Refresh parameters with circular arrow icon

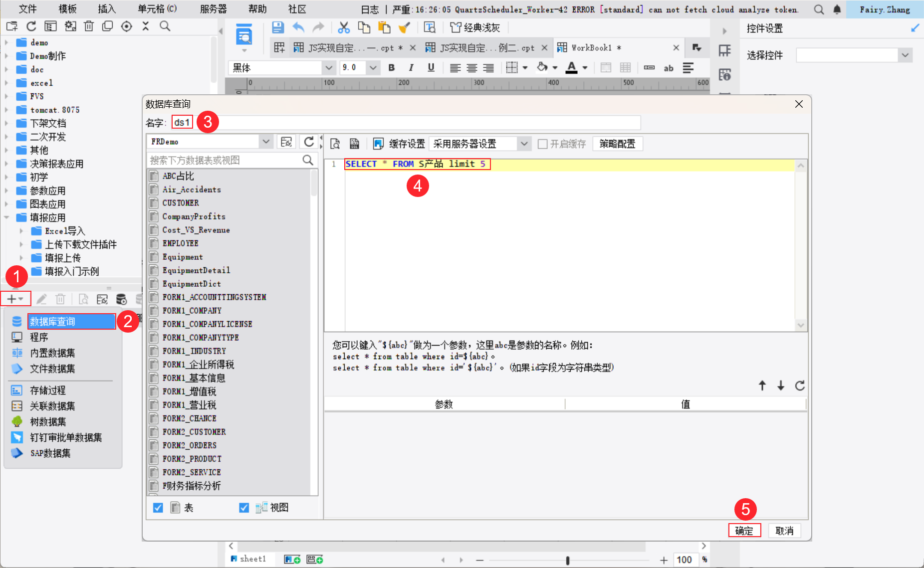click(x=800, y=385)
